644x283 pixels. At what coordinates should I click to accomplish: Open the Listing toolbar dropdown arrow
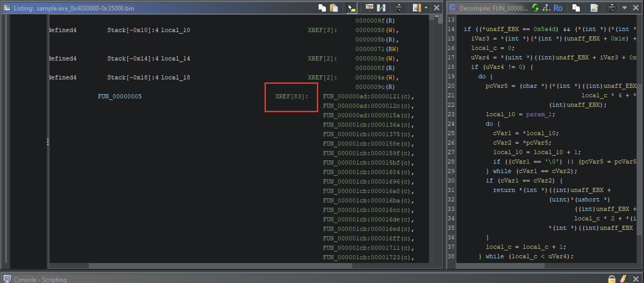pyautogui.click(x=426, y=8)
